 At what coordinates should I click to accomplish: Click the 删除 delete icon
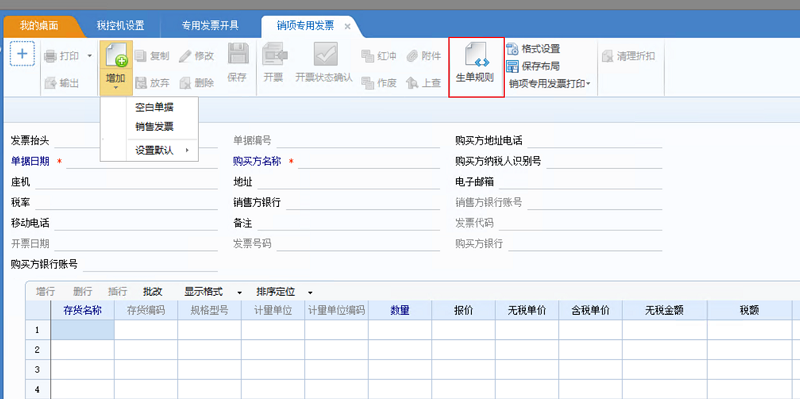[x=185, y=83]
